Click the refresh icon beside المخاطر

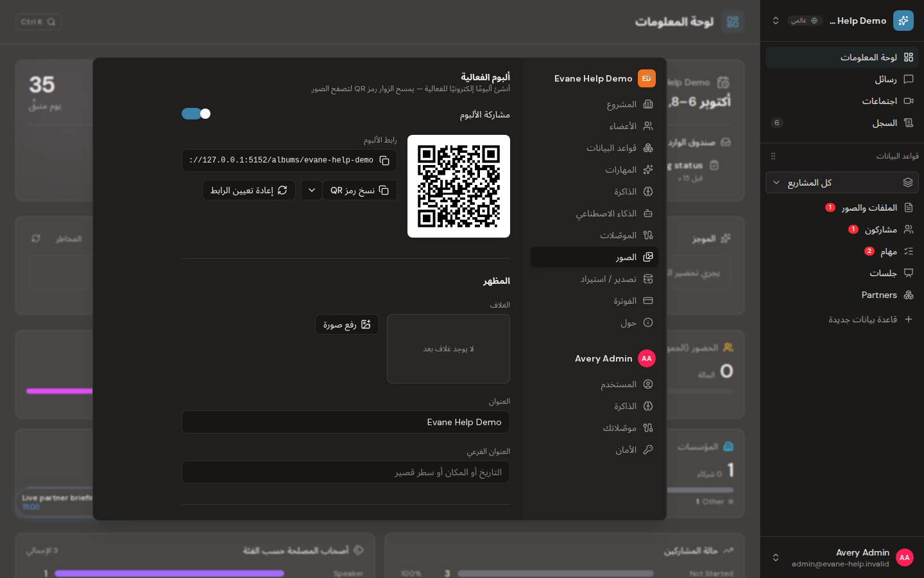point(36,238)
